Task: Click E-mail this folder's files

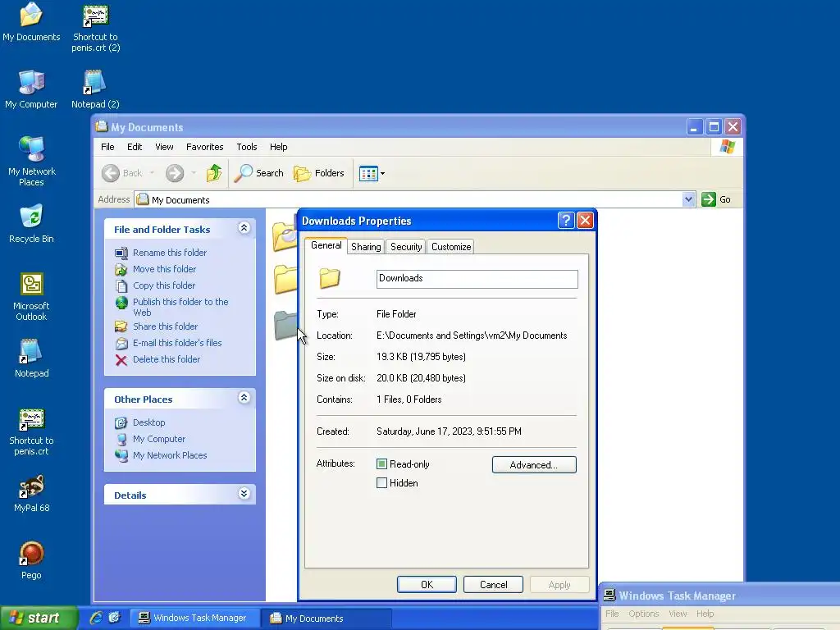Action: [177, 343]
